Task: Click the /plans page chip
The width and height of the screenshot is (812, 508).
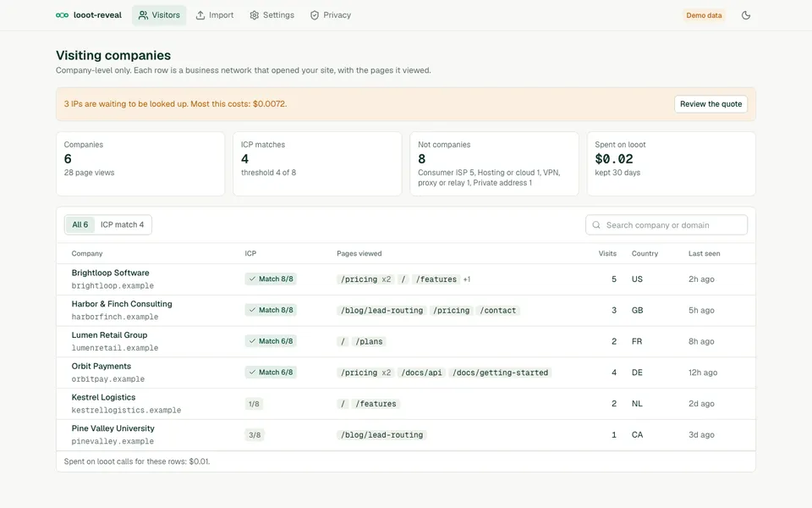Action: (370, 341)
